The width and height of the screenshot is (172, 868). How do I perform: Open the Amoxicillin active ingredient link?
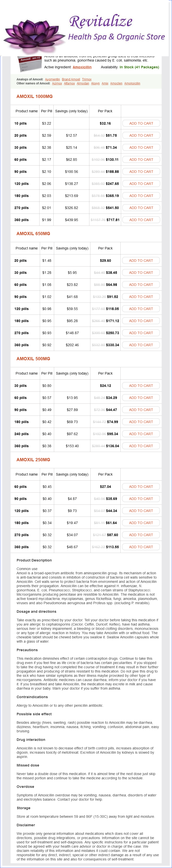coord(82,67)
